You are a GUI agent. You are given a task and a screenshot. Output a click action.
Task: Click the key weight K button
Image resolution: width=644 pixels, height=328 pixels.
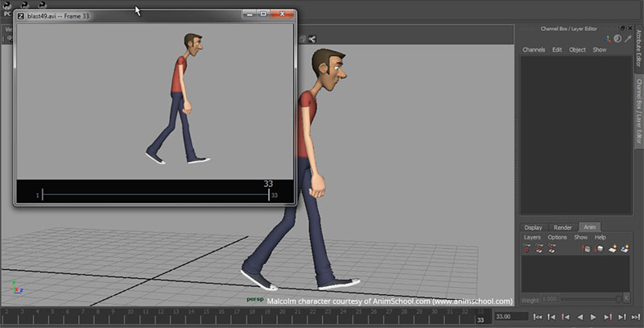pos(626,298)
